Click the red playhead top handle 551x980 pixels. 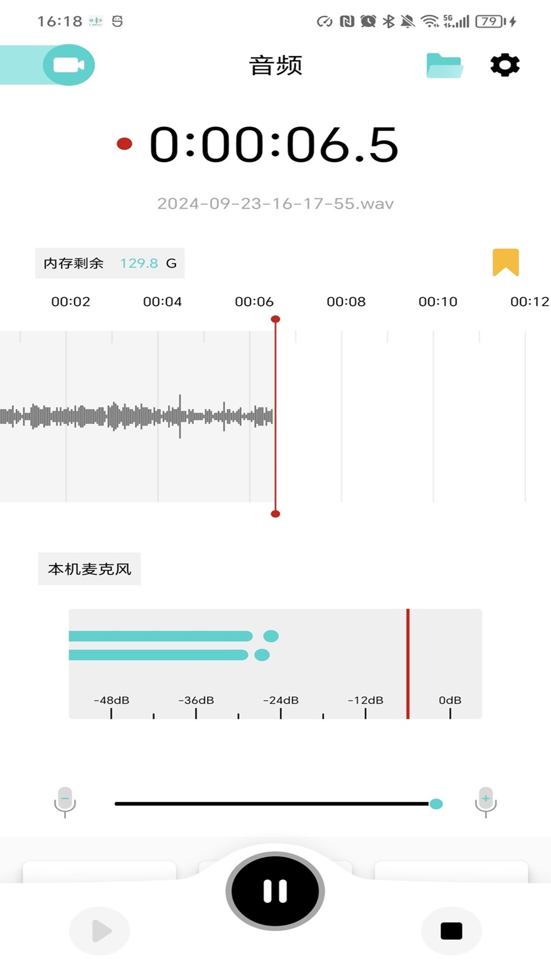[x=275, y=320]
